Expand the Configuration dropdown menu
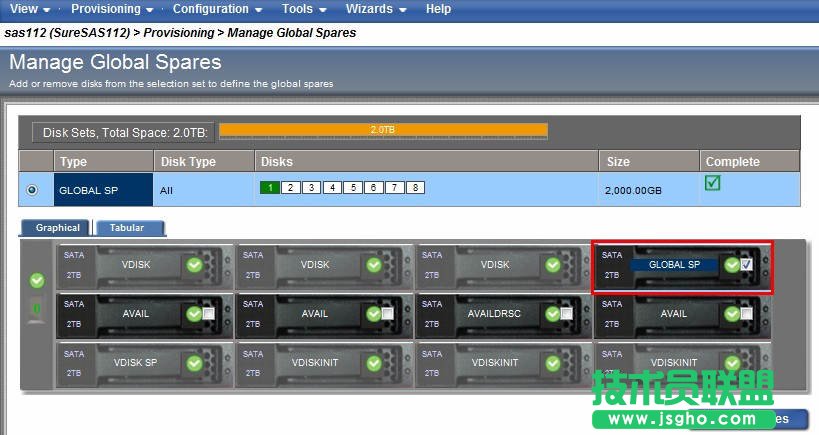The height and width of the screenshot is (435, 819). [x=216, y=9]
